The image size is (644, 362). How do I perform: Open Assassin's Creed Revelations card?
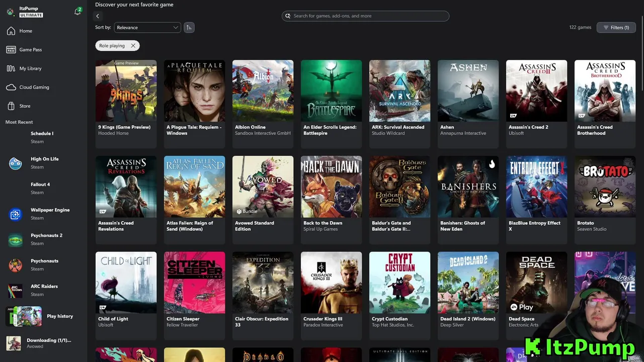point(126,200)
